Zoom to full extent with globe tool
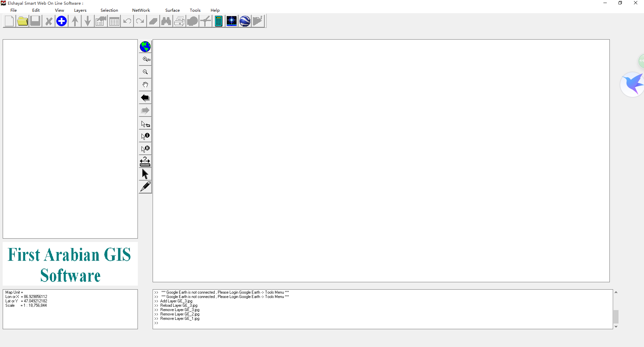 click(x=145, y=47)
